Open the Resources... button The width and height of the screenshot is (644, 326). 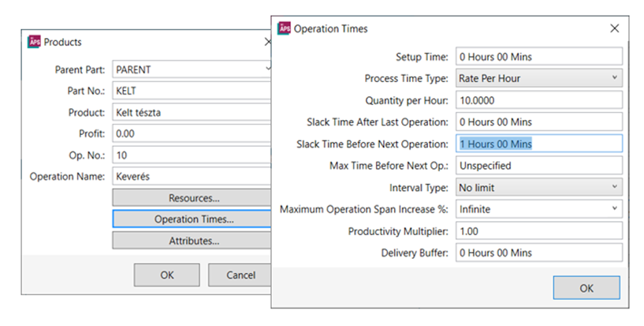point(193,197)
